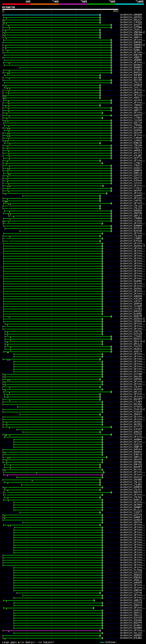Click the orange ~40% identity legend segment
146x644 pixels.
(45, 4)
